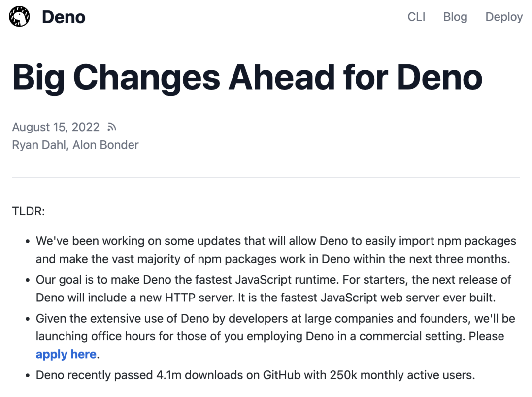Click the August 15, 2022 publish date
The image size is (532, 397).
point(56,127)
